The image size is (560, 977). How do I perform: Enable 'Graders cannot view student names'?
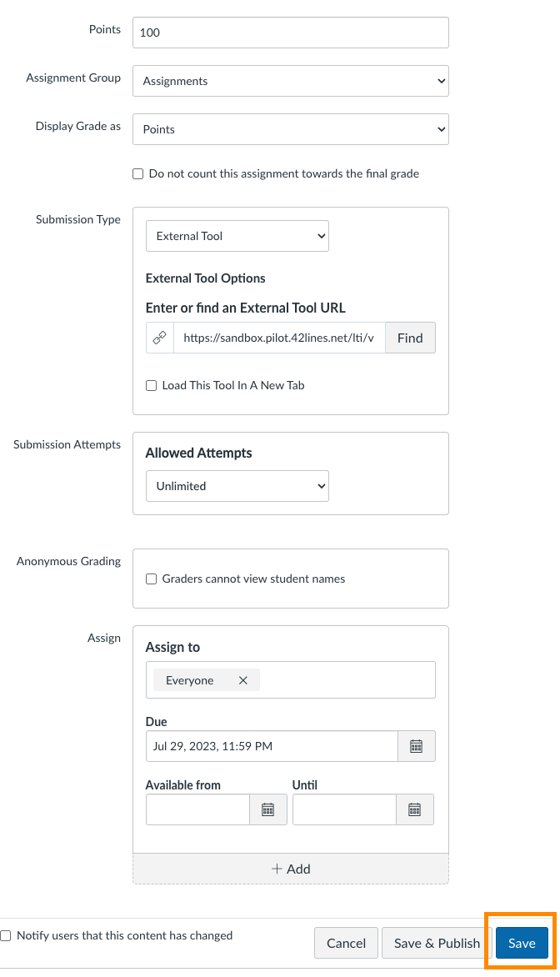(151, 579)
